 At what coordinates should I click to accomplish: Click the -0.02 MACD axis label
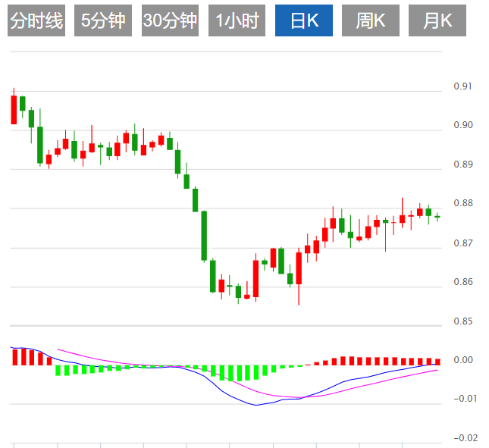pyautogui.click(x=465, y=438)
